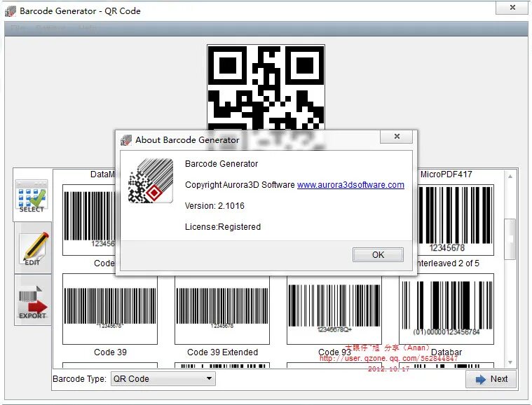Click the main window title bar app icon
The height and width of the screenshot is (405, 532).
click(11, 11)
